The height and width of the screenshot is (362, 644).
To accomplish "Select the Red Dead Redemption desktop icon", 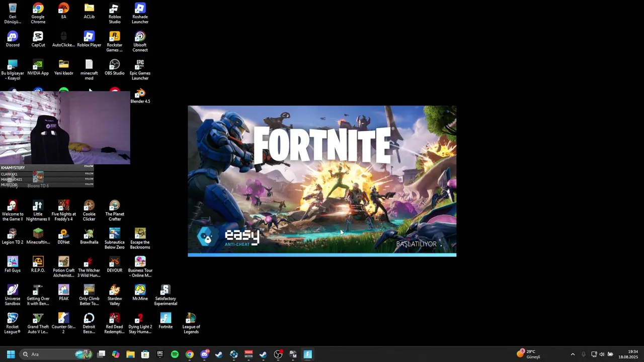I will [x=115, y=323].
